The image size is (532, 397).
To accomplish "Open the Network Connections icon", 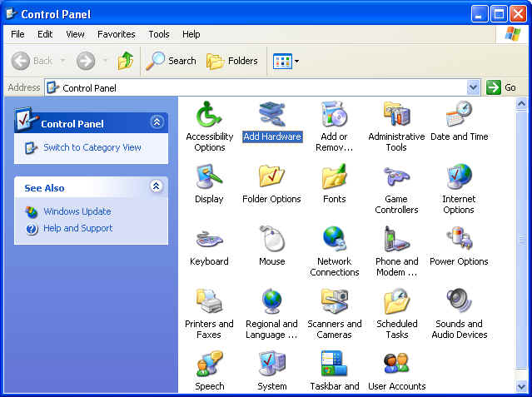I will 334,240.
